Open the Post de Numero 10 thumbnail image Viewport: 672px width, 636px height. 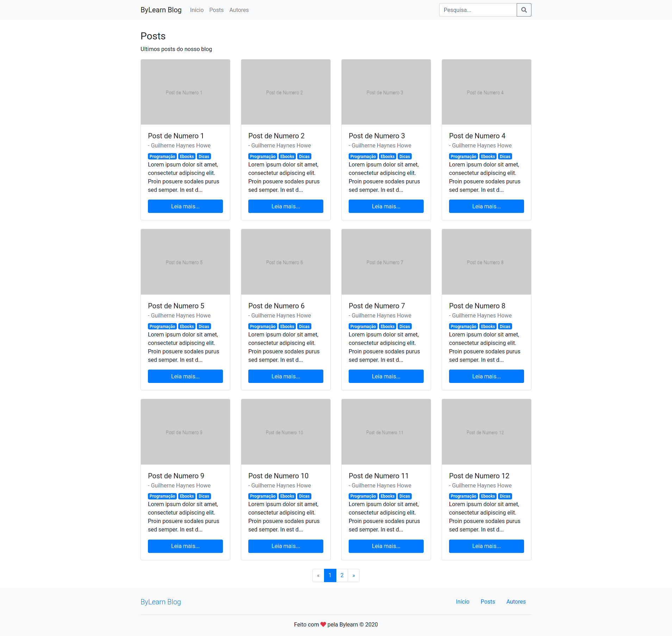pyautogui.click(x=286, y=432)
